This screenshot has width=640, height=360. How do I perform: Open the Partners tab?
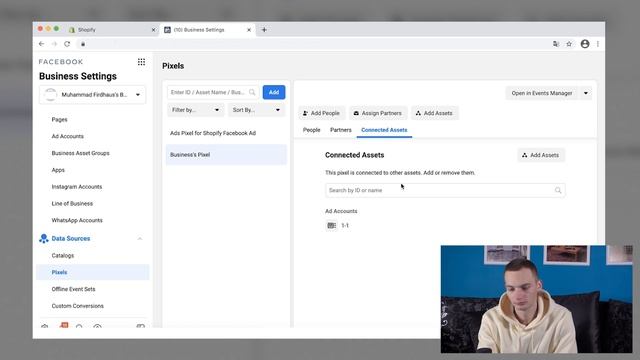pyautogui.click(x=341, y=130)
